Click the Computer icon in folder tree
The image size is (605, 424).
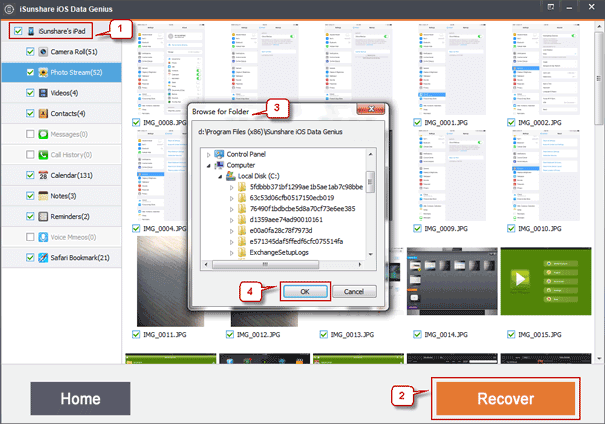point(219,165)
